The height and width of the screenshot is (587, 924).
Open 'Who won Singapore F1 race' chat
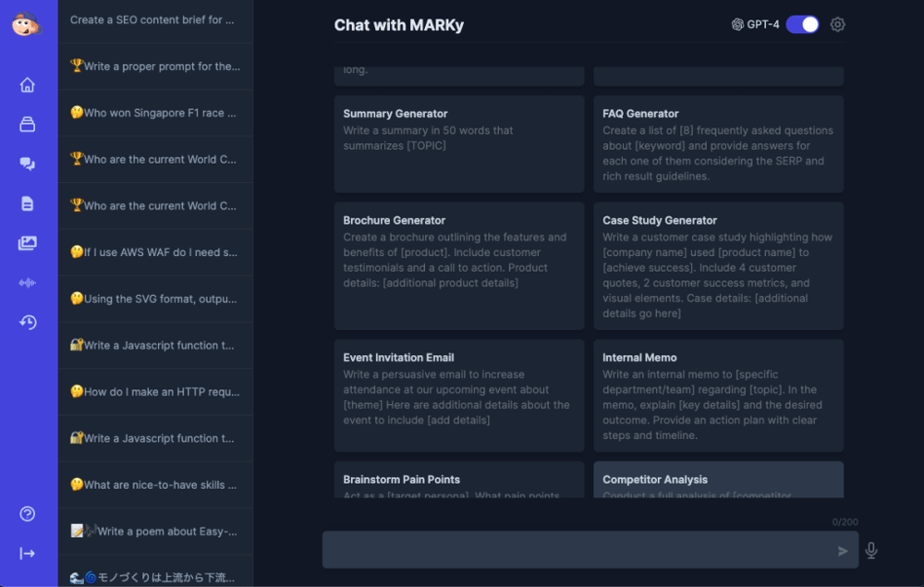click(x=155, y=113)
